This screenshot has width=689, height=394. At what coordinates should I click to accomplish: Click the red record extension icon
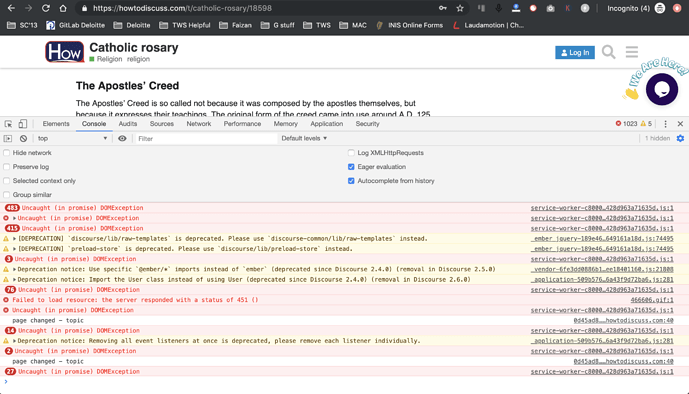[x=533, y=8]
